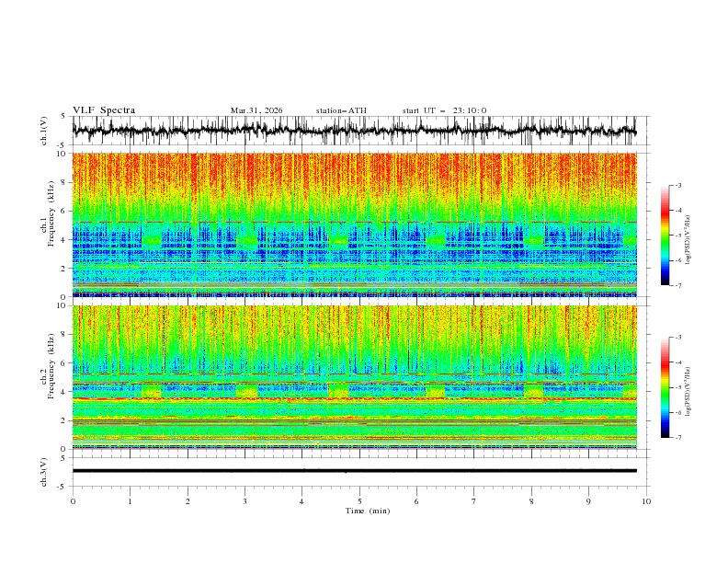This screenshot has width=728, height=563.
Task: Click the ch.2 color scale bar
Action: tap(665, 387)
